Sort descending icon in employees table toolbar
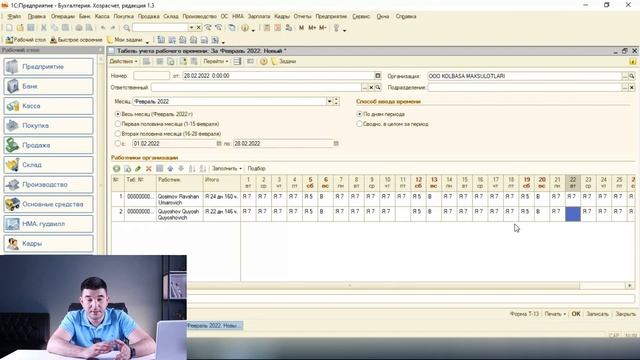The width and height of the screenshot is (640, 360). point(202,169)
